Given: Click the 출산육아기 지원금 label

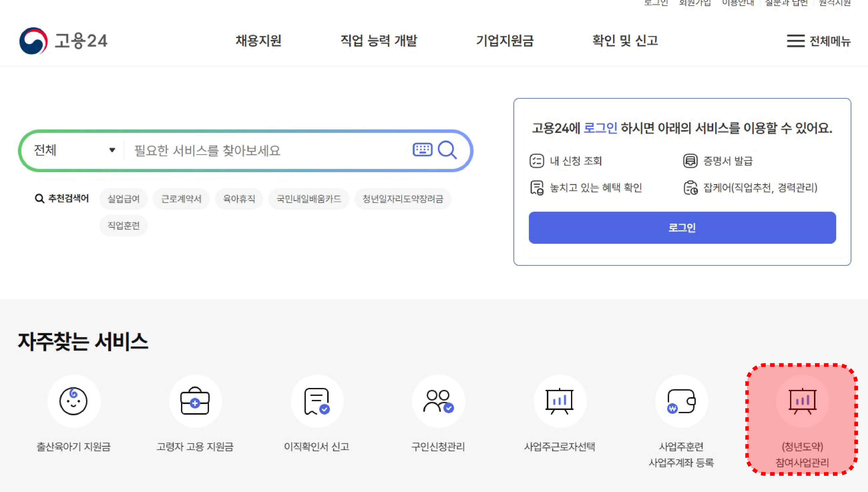Looking at the screenshot, I should point(74,447).
